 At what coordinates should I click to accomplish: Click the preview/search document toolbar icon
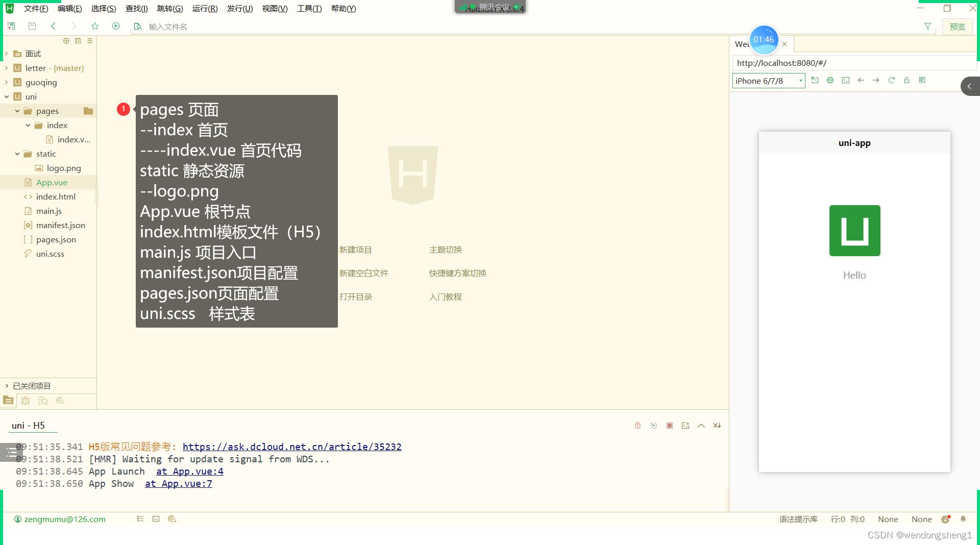pos(138,26)
